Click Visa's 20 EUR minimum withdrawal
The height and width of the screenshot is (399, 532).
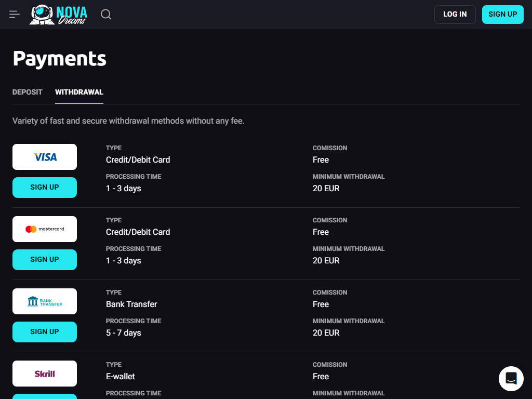click(x=326, y=188)
